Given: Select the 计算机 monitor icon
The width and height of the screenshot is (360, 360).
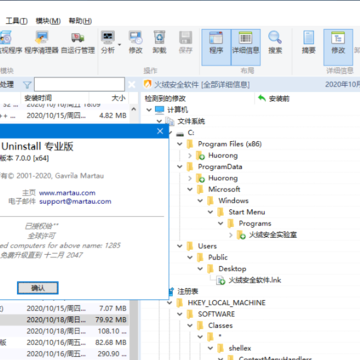Looking at the screenshot, I should pos(160,110).
